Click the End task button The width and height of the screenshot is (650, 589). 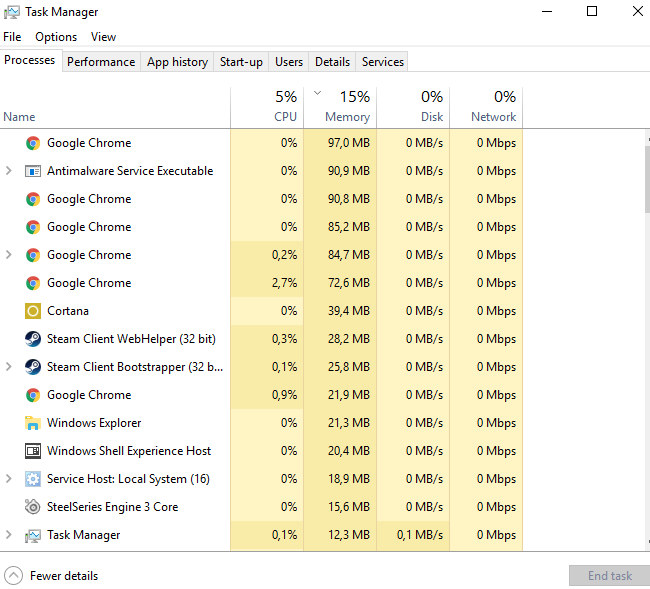[x=609, y=576]
